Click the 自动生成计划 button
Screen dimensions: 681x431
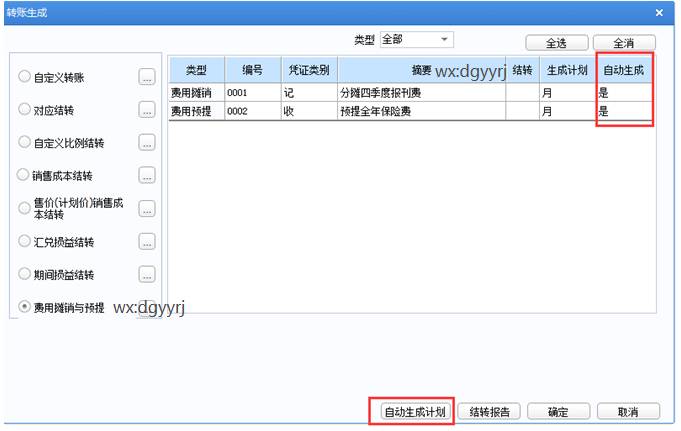point(413,412)
